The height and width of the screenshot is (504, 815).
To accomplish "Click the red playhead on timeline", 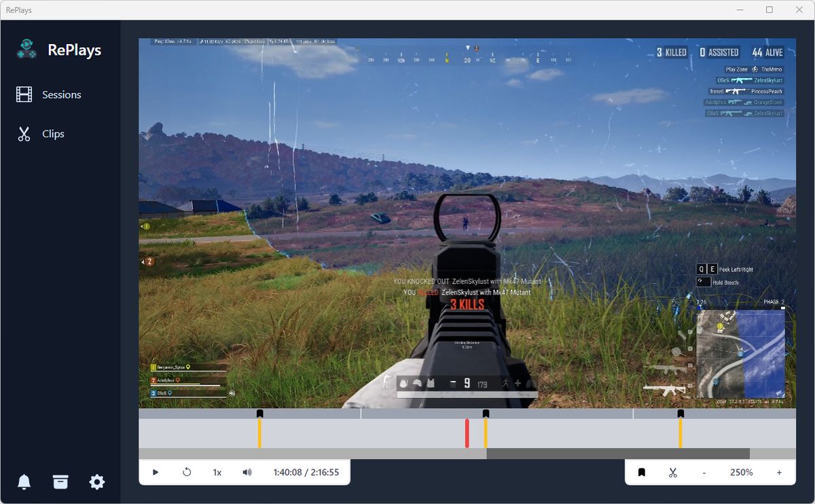I will (467, 433).
